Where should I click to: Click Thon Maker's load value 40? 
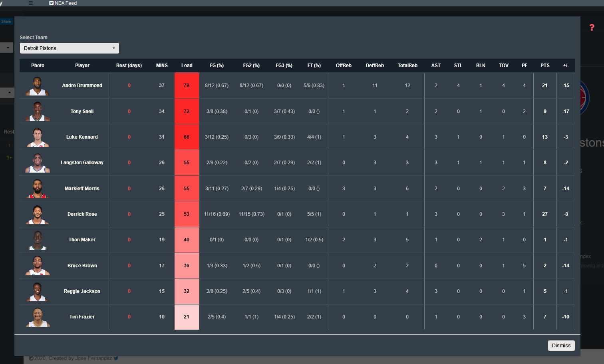(x=187, y=240)
